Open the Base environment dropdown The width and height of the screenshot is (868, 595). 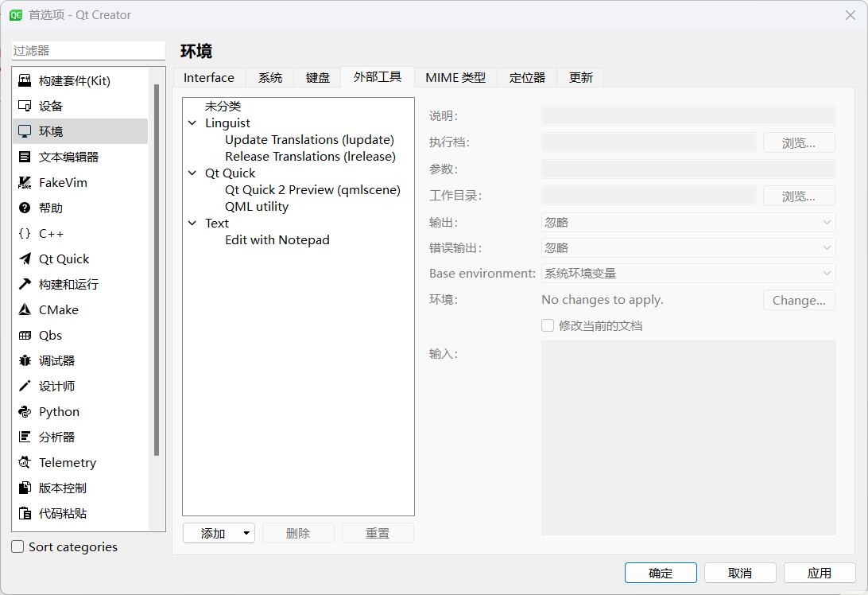[x=688, y=273]
